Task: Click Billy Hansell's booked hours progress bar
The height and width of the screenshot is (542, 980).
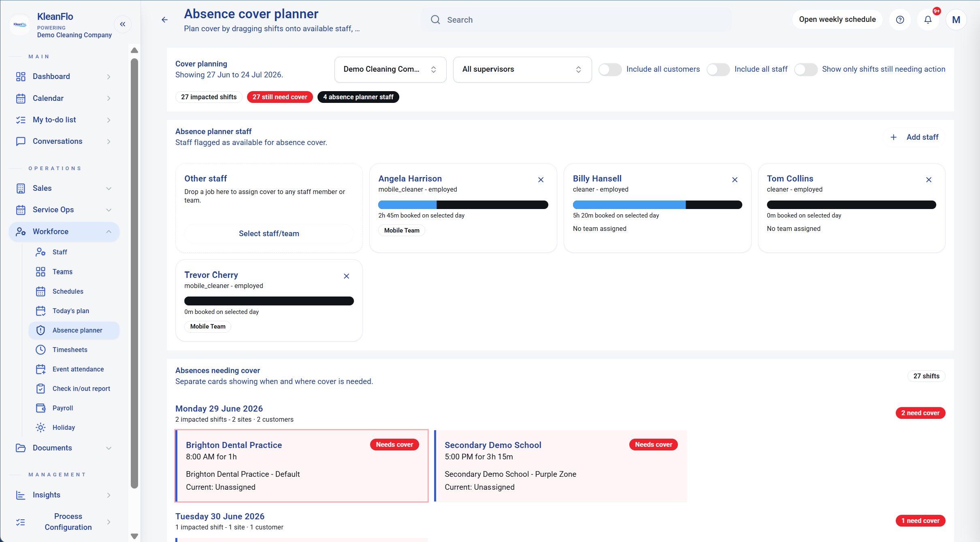Action: click(657, 205)
